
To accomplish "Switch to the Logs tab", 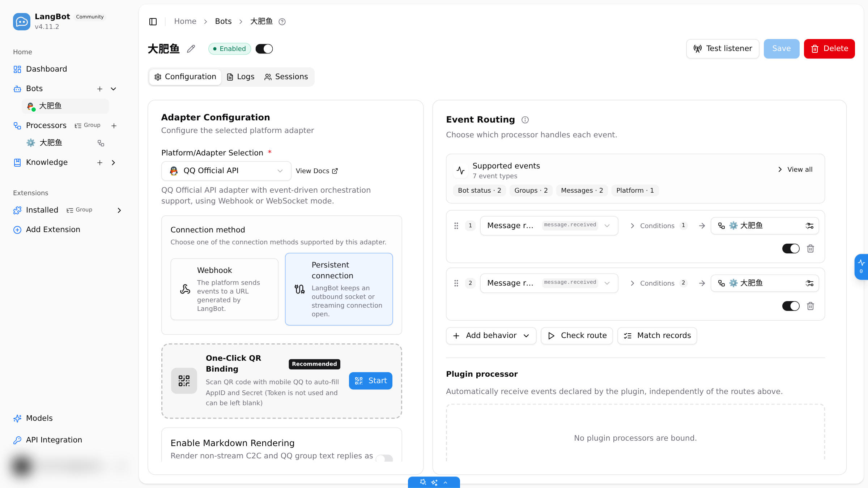I will click(x=241, y=77).
